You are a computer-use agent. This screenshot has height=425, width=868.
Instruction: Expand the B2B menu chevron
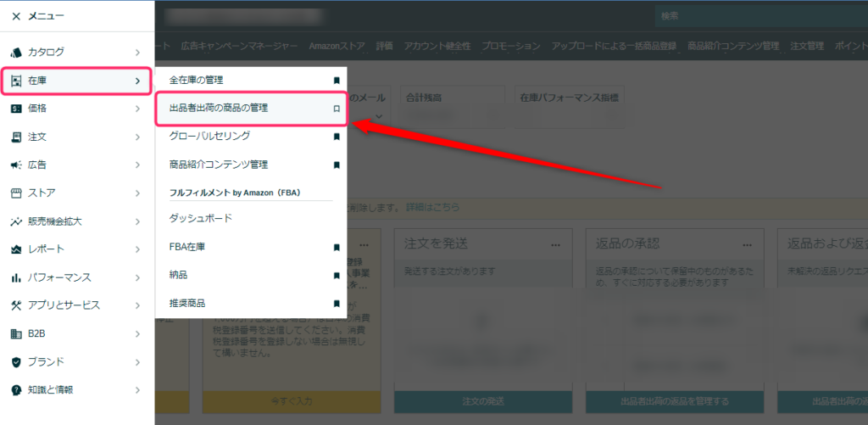[x=138, y=334]
